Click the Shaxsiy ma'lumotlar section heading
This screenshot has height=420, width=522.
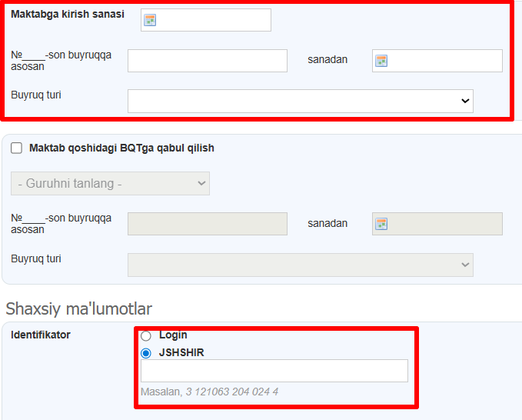coord(78,308)
